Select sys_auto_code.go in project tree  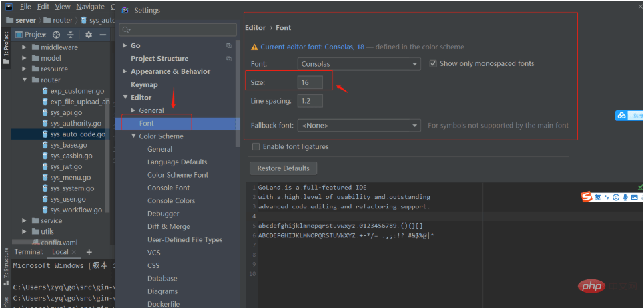click(77, 134)
